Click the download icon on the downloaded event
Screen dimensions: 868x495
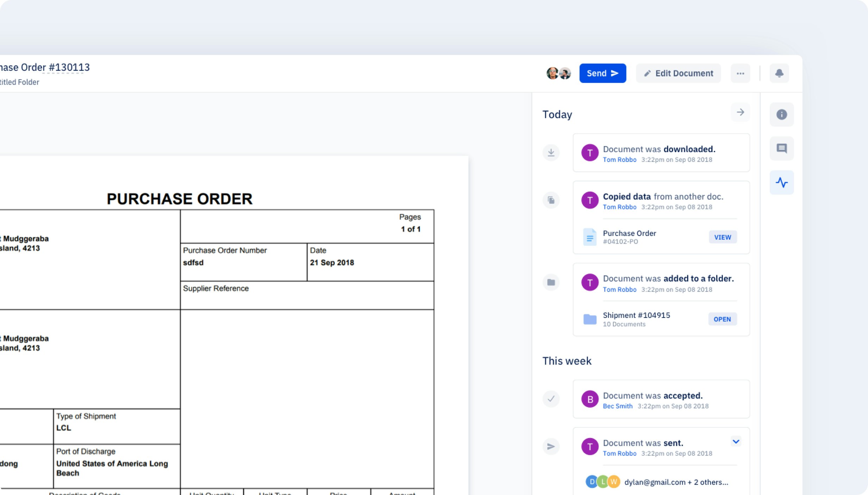click(x=551, y=152)
